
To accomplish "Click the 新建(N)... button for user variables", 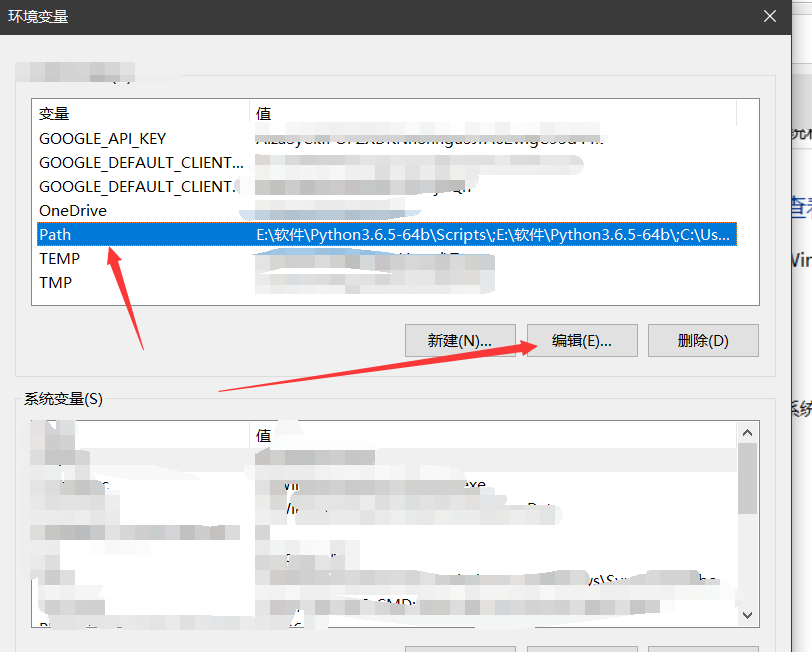I will click(460, 341).
